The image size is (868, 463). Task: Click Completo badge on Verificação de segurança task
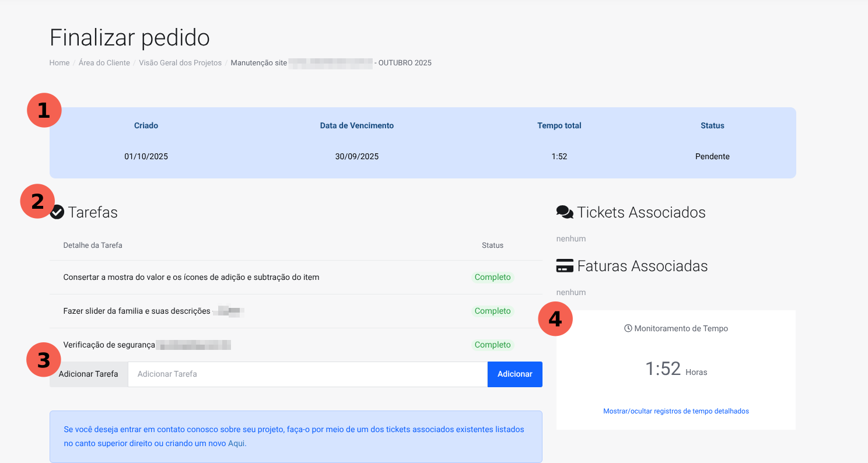(492, 345)
